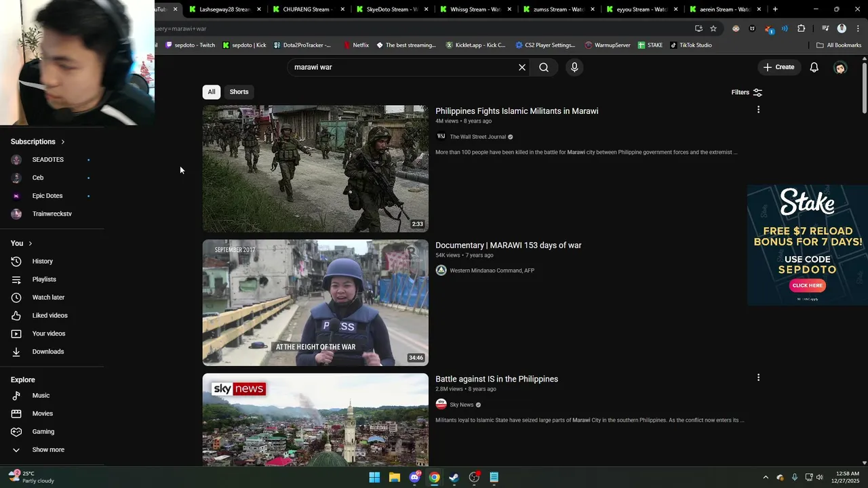Open Netflix bookmark
Image resolution: width=868 pixels, height=488 pixels.
[356, 45]
